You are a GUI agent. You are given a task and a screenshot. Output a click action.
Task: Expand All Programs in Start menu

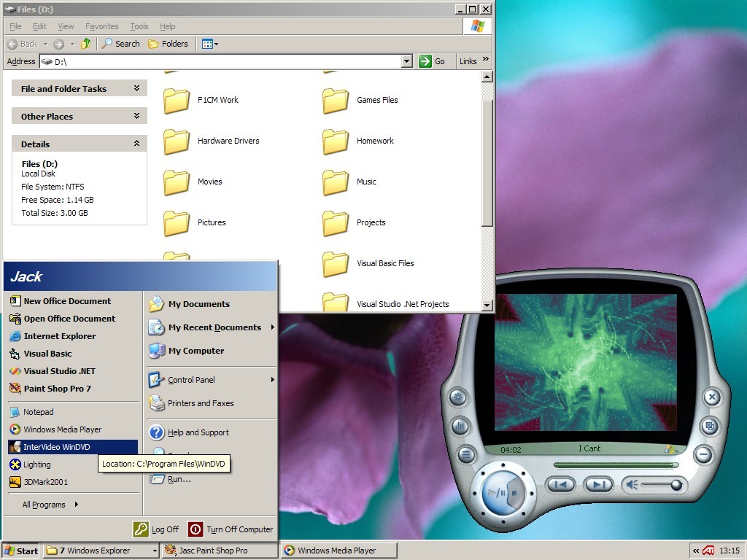(x=50, y=505)
